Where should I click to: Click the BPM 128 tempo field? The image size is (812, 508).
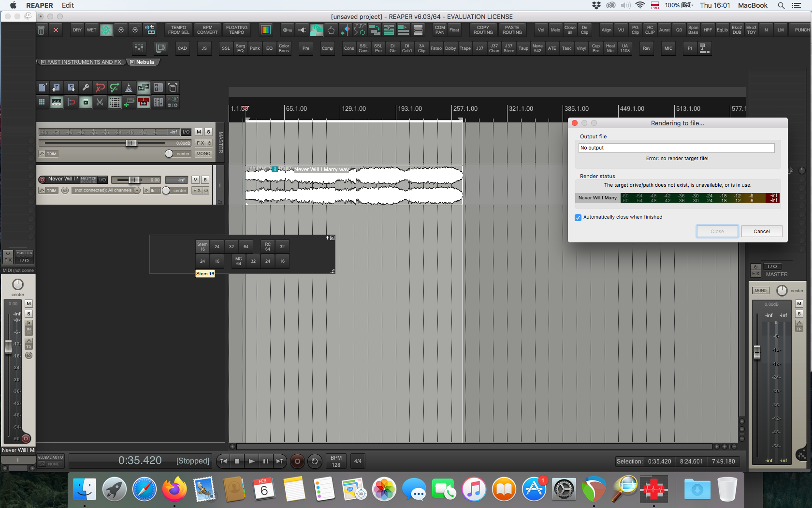(x=336, y=461)
